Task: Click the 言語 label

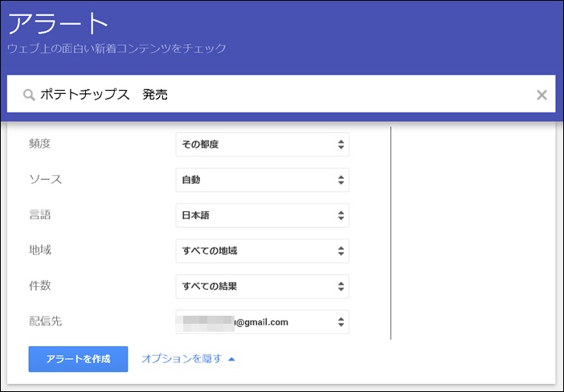Action: coord(40,214)
